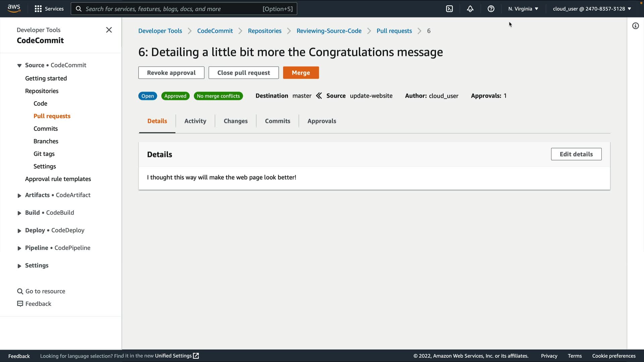This screenshot has height=362, width=644.
Task: Click the Go to resource search icon
Action: (x=20, y=291)
